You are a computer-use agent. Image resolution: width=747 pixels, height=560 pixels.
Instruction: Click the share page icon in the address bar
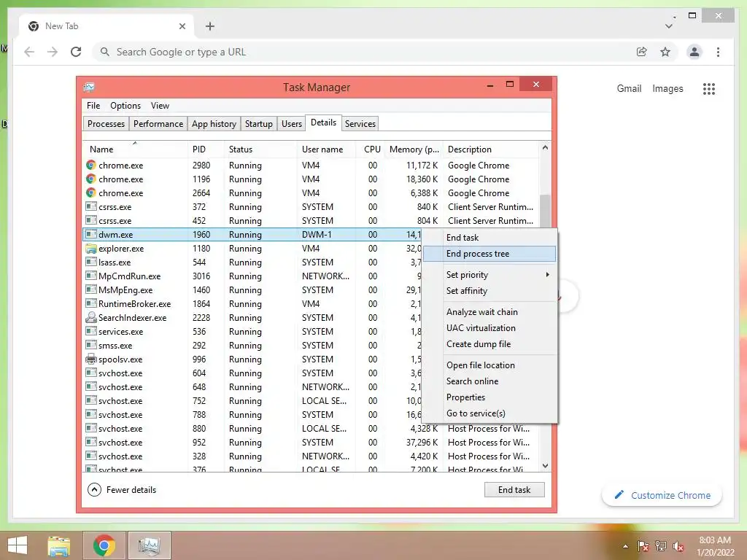642,52
